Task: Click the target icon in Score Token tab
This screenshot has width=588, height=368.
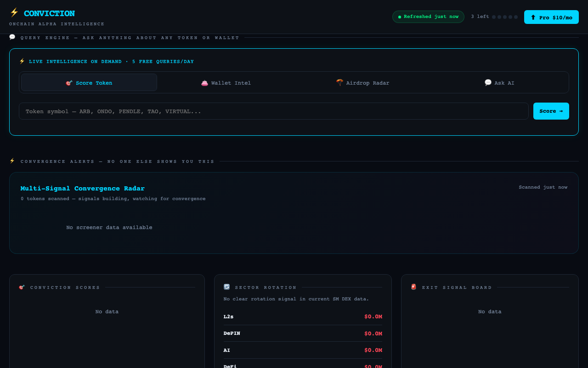Action: pyautogui.click(x=69, y=83)
